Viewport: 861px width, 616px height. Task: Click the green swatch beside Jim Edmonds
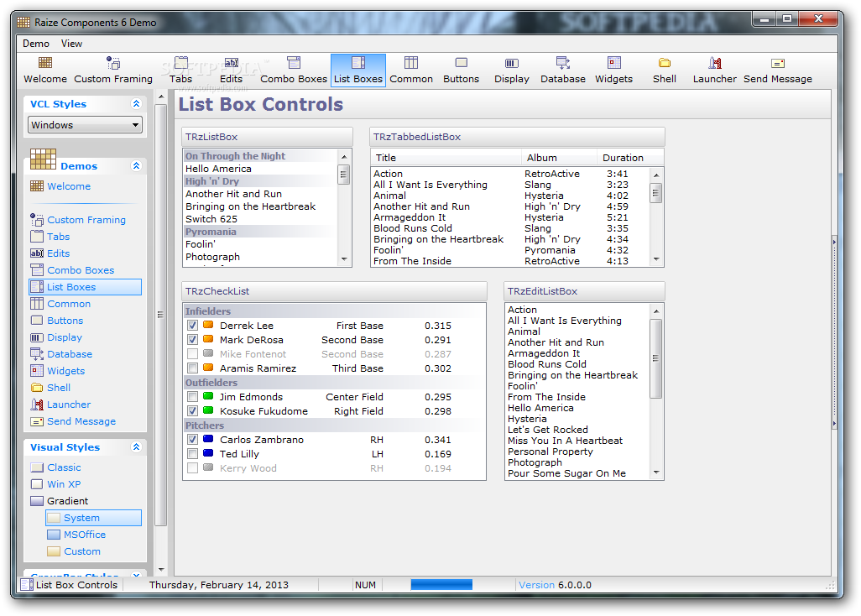[x=208, y=396]
